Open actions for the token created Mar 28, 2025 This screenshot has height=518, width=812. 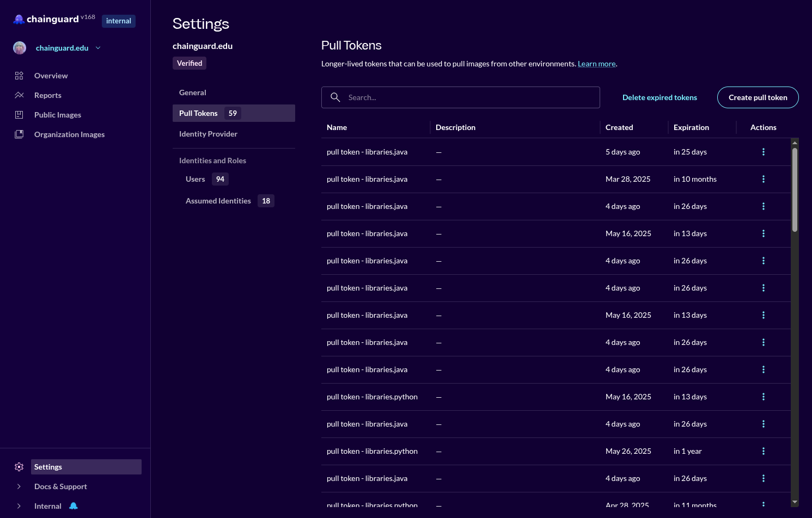[x=763, y=179]
